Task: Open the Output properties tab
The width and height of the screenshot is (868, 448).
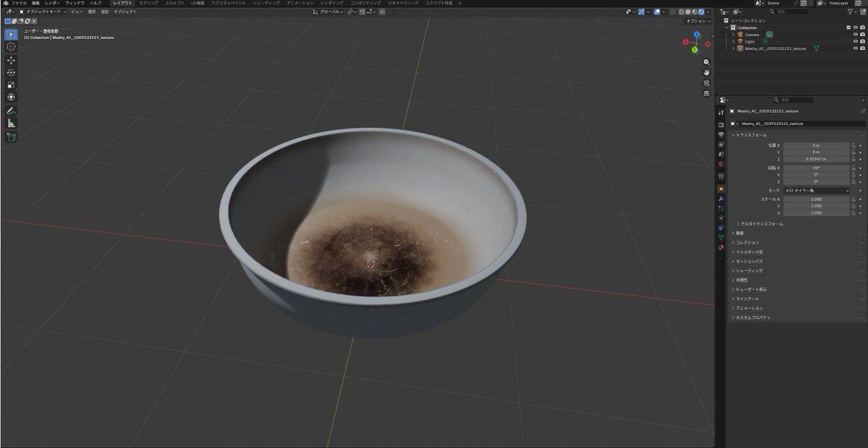Action: (x=720, y=134)
